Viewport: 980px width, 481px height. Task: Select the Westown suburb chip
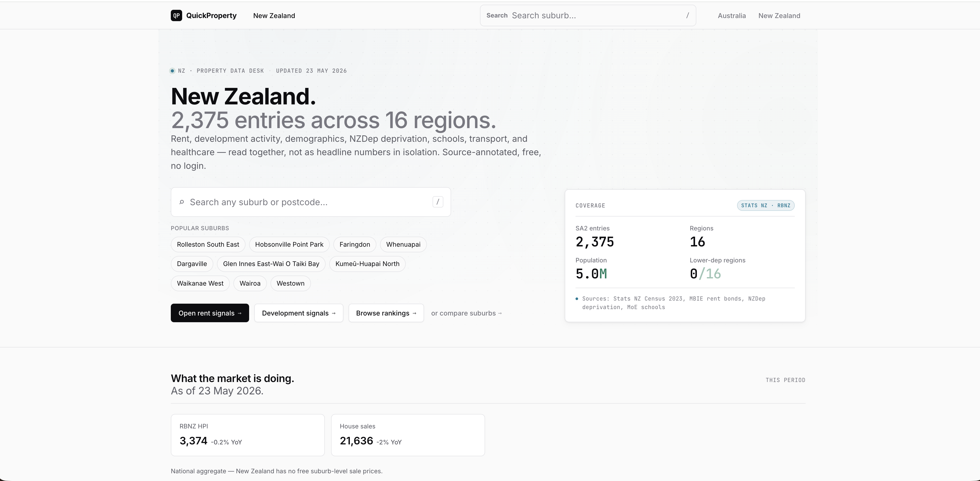[x=290, y=283]
